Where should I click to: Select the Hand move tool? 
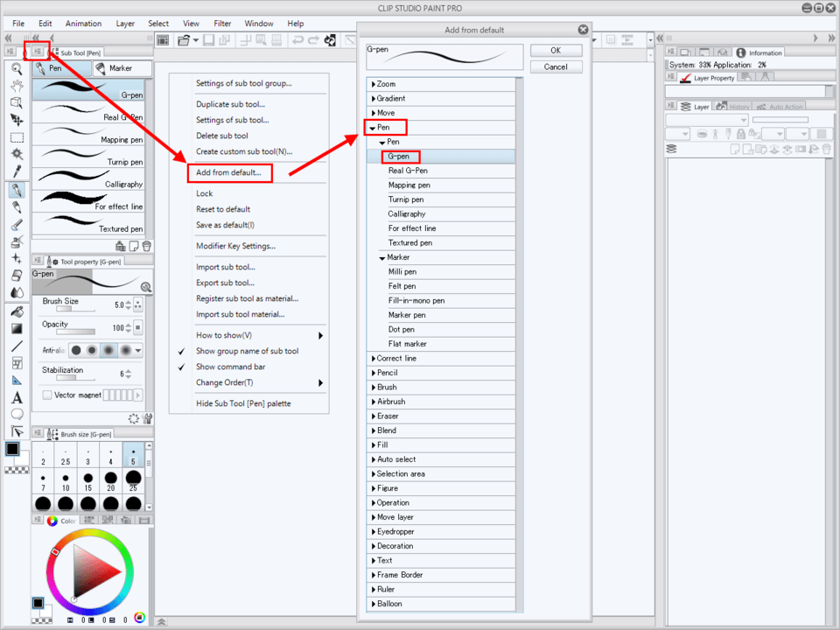coord(17,86)
